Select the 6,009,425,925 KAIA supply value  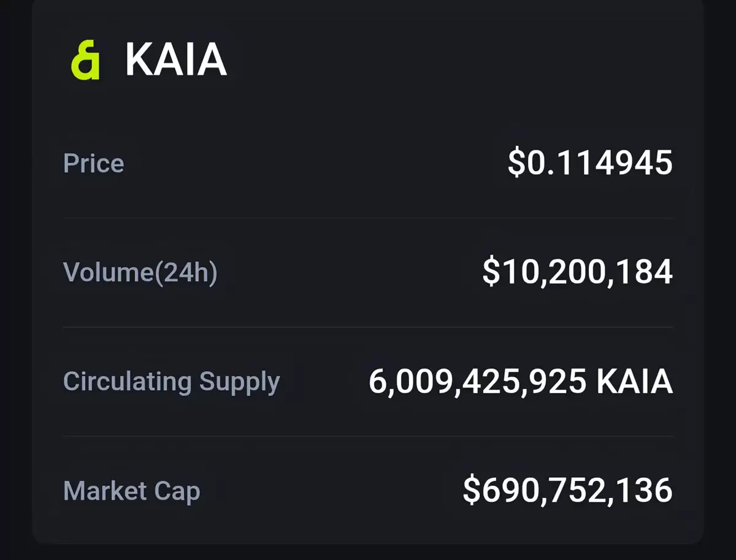coord(521,382)
